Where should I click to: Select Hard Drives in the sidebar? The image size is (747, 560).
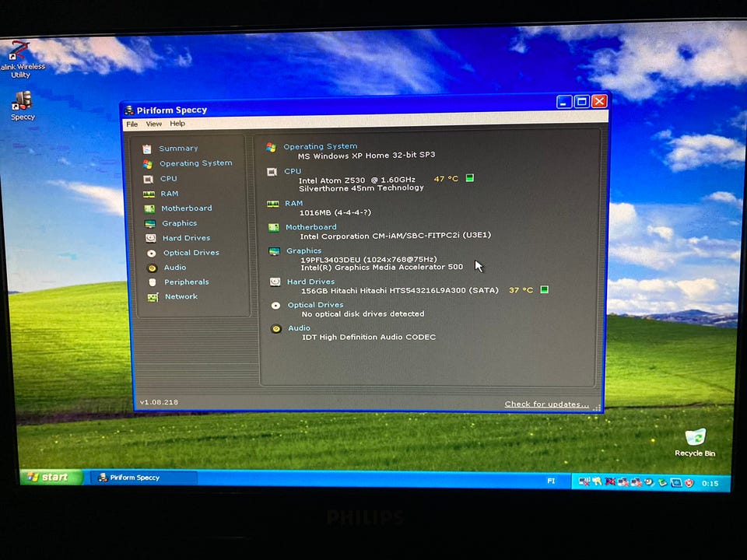pos(186,238)
